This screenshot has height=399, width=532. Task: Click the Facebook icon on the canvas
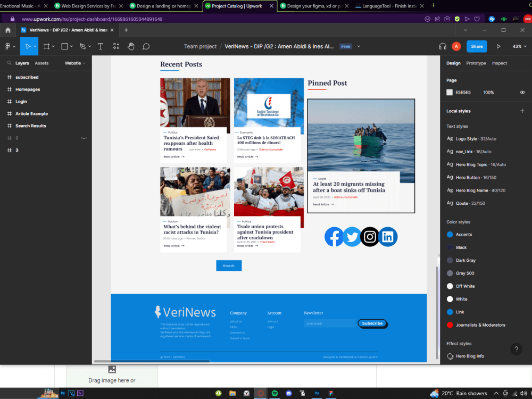coord(334,237)
